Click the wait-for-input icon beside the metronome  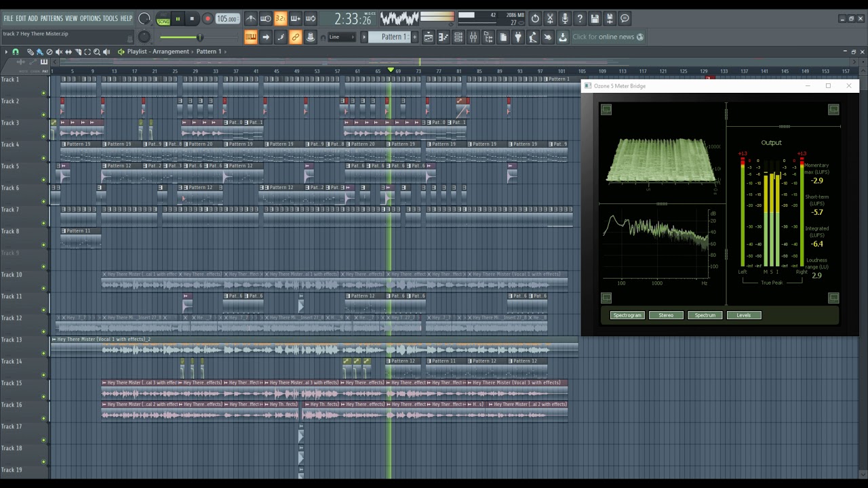click(266, 18)
